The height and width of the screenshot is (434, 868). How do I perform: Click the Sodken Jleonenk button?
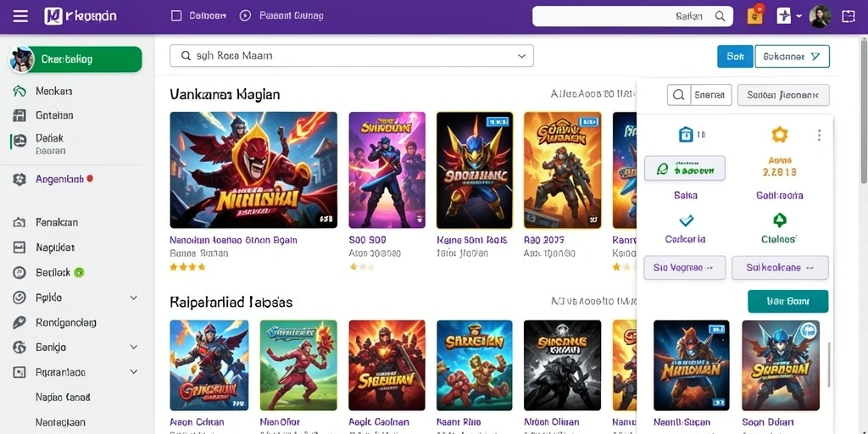(x=783, y=95)
